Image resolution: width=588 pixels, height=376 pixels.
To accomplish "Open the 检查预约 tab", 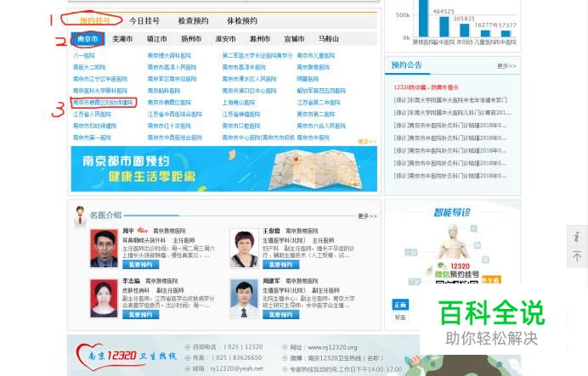I will [193, 20].
